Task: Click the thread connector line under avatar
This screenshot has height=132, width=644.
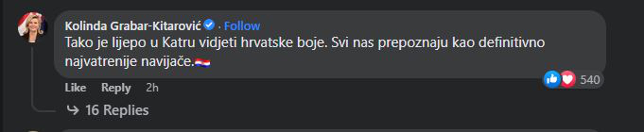Action: tap(32, 77)
